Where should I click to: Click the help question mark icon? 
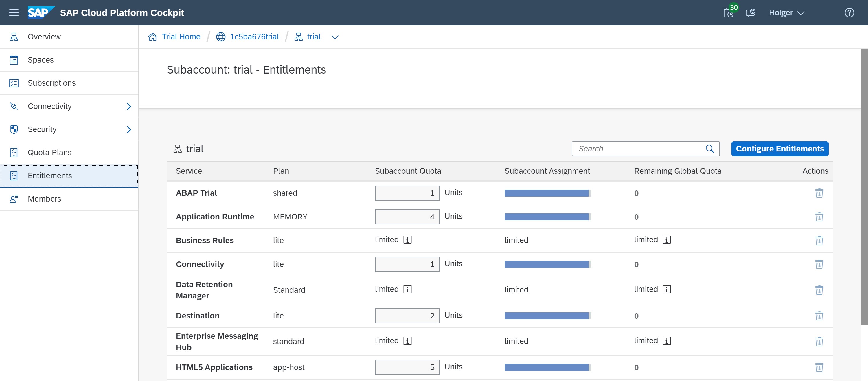pyautogui.click(x=849, y=13)
